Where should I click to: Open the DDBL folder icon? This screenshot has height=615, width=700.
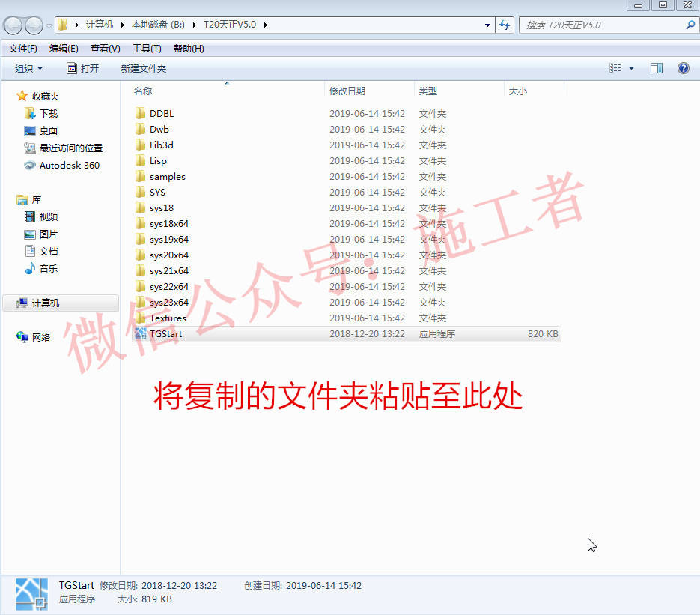pyautogui.click(x=140, y=113)
